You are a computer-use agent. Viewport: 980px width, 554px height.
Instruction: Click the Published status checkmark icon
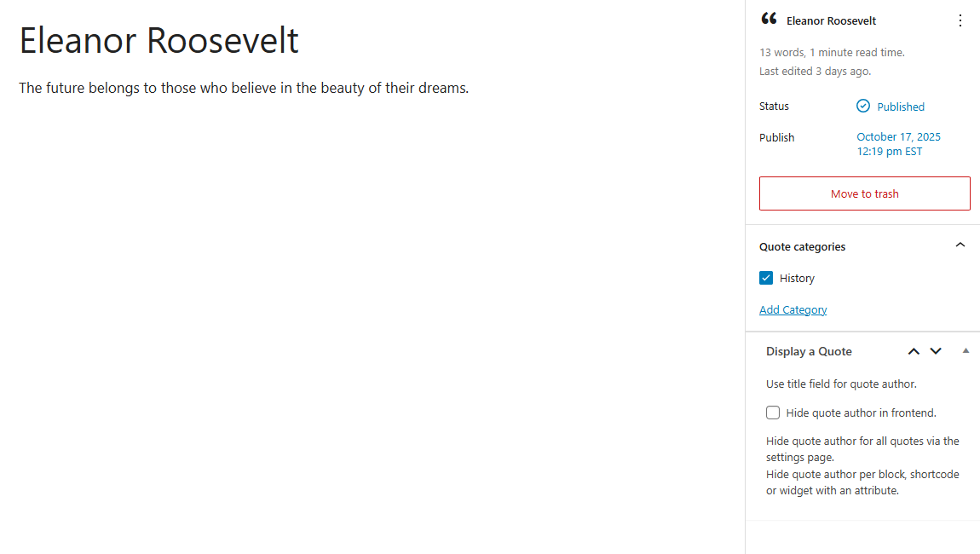(863, 107)
